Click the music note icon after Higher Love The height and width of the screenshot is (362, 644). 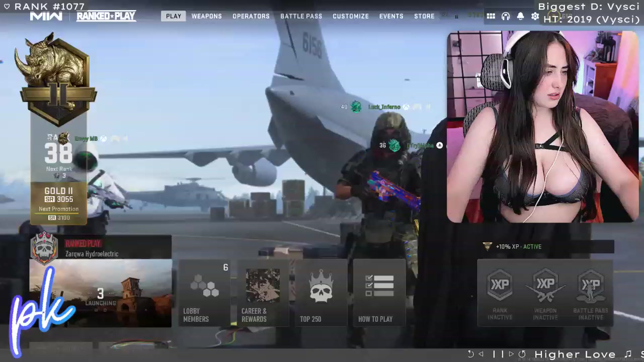coord(628,354)
